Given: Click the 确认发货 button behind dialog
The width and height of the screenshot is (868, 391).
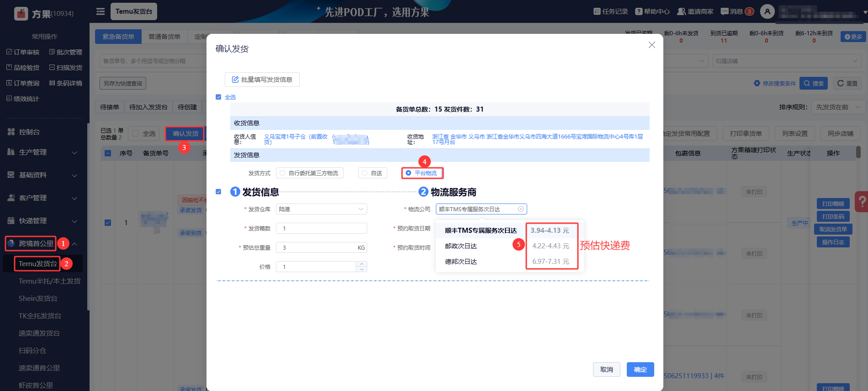Looking at the screenshot, I should pos(185,134).
